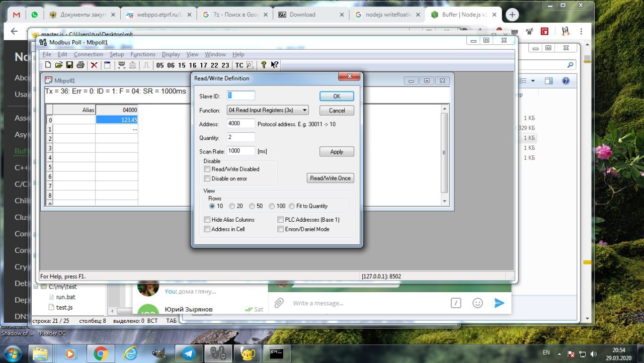
Task: Click the preview pane icon in Explorer window
Action: pos(549,81)
